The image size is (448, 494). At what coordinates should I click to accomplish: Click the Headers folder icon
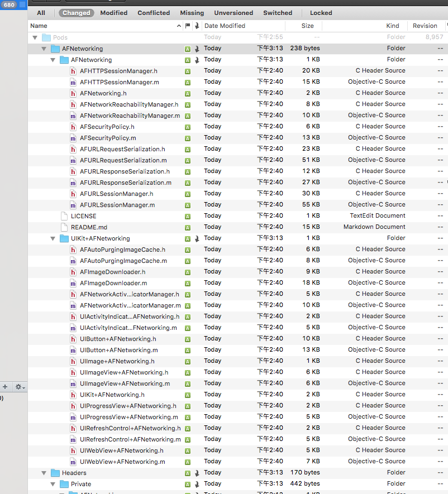click(x=55, y=473)
